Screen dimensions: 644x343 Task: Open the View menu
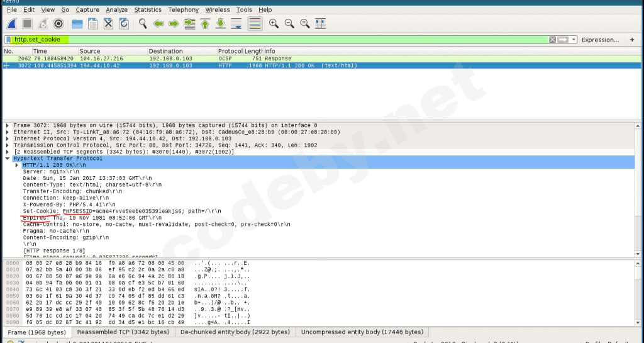[x=48, y=9]
